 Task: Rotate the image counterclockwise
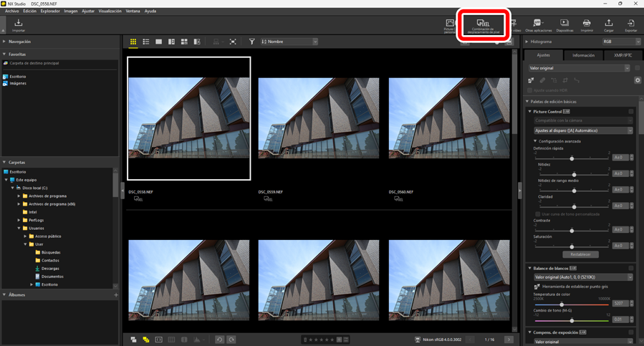pos(220,340)
